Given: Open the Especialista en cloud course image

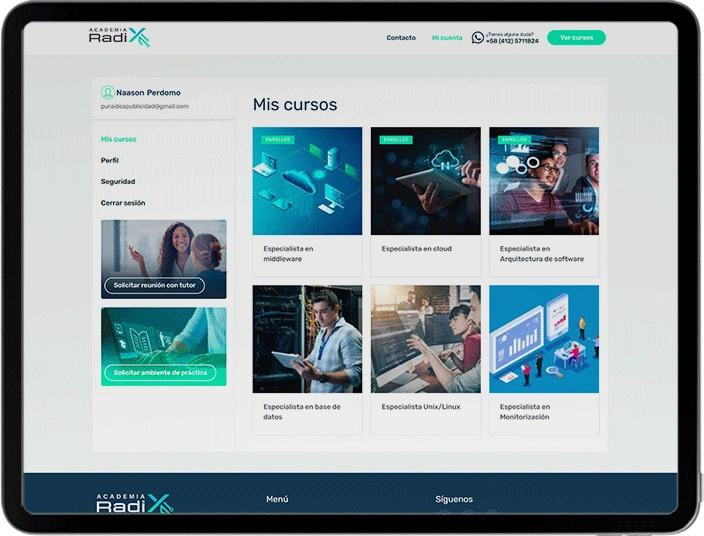Looking at the screenshot, I should 425,180.
